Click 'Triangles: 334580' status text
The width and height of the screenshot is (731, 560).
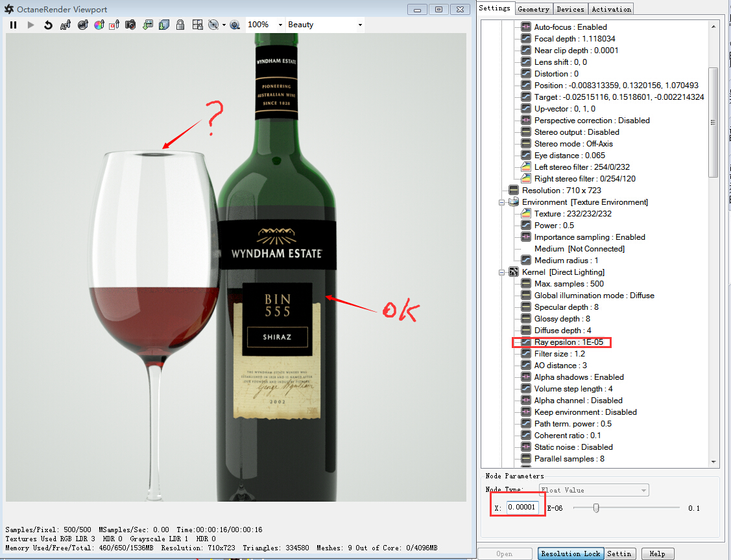276,548
